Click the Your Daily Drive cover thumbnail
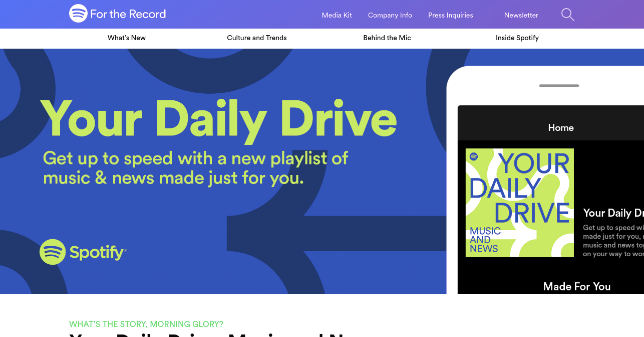The image size is (644, 337). point(520,203)
